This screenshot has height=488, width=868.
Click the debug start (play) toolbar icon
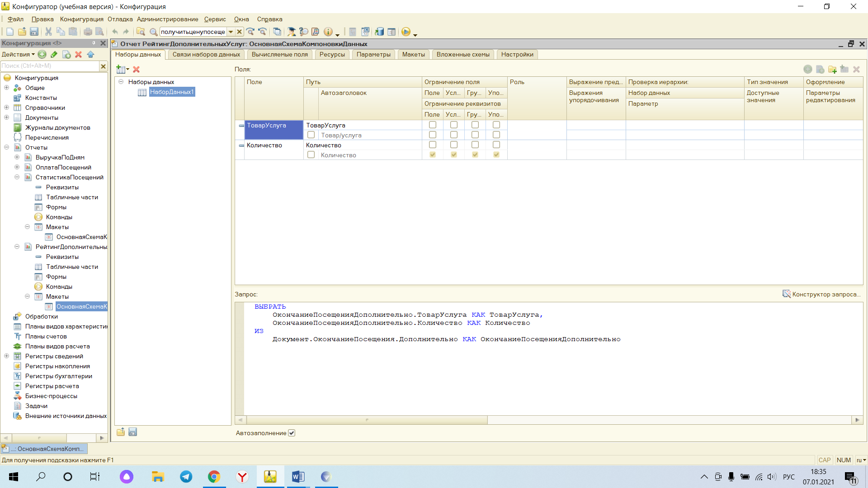[406, 32]
